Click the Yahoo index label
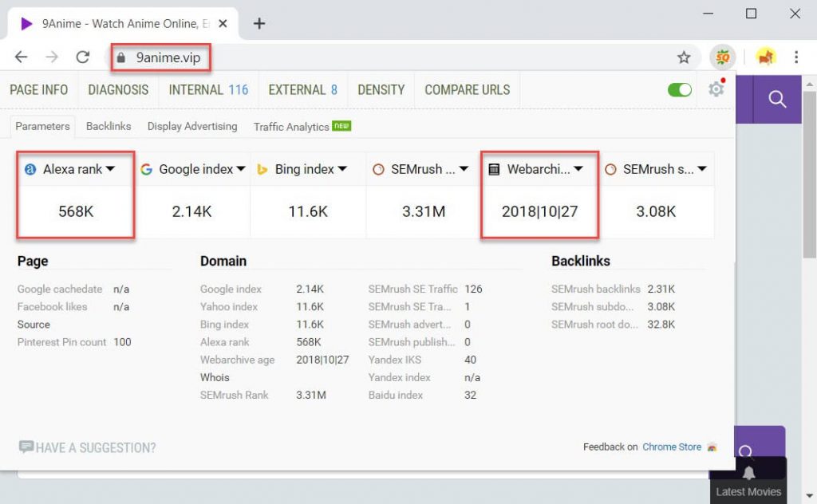This screenshot has width=817, height=504. point(229,307)
